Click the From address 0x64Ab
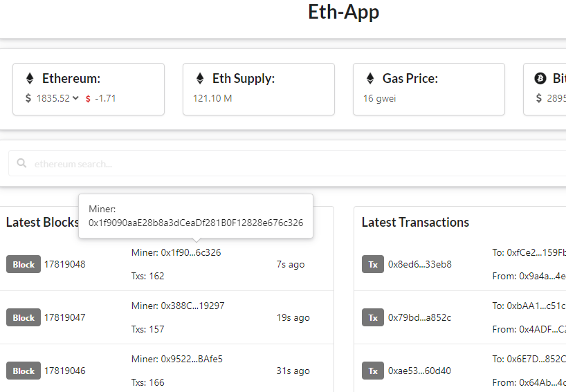 coord(542,382)
